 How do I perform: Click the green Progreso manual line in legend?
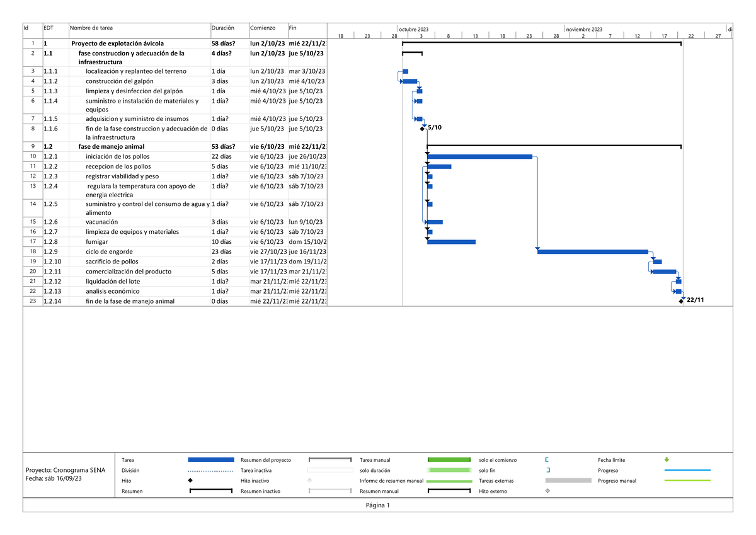(687, 481)
